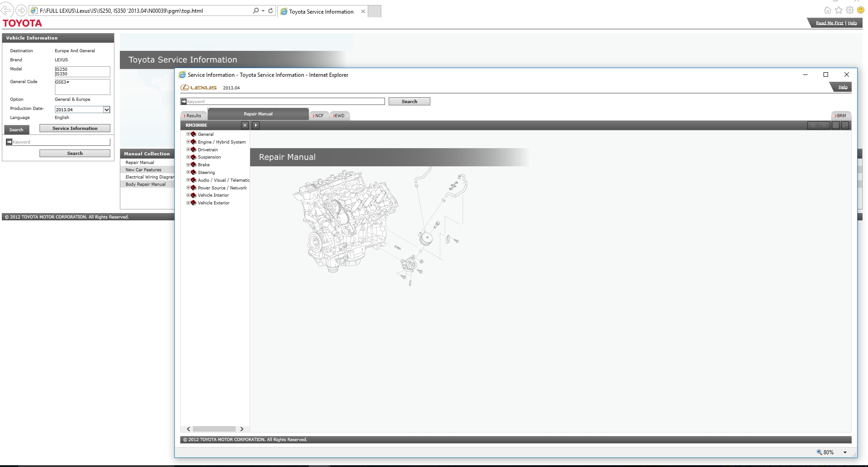Select the Search tab in Vehicle Information
Viewport: 868px width, 467px height.
16,130
